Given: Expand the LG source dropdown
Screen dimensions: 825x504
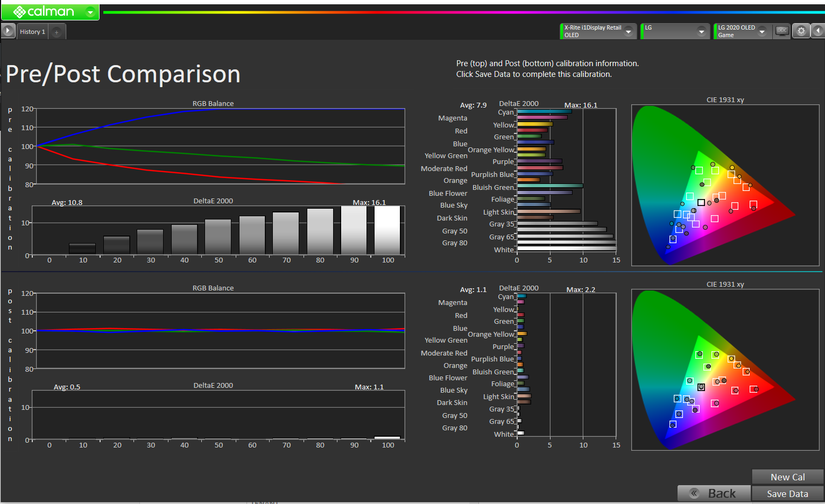Looking at the screenshot, I should (701, 32).
